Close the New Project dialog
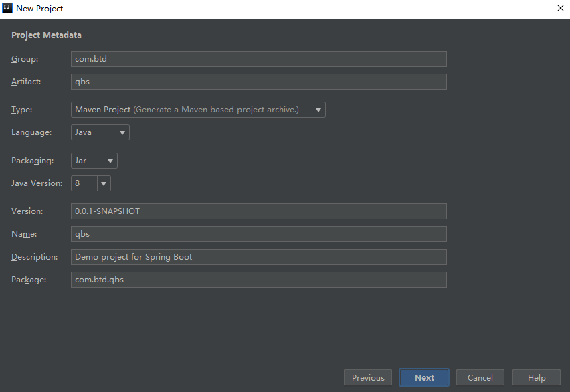Screen dimensions: 570x392 [560, 9]
